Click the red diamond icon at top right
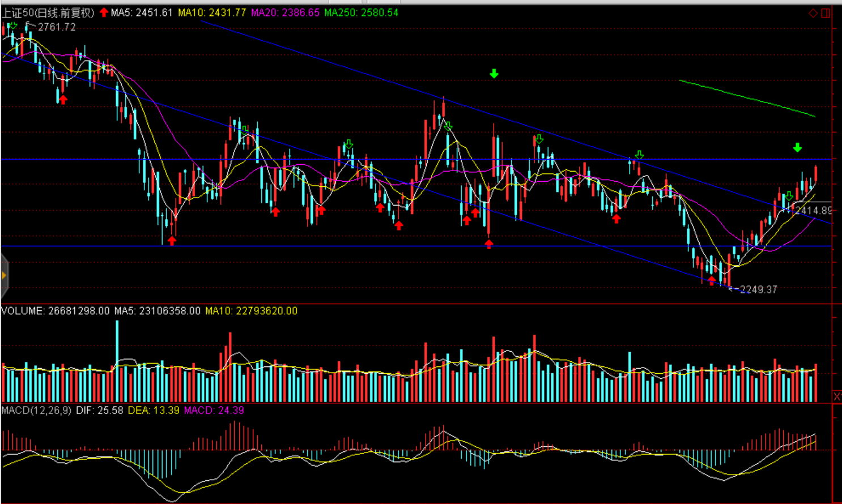The width and height of the screenshot is (842, 504). (x=813, y=13)
